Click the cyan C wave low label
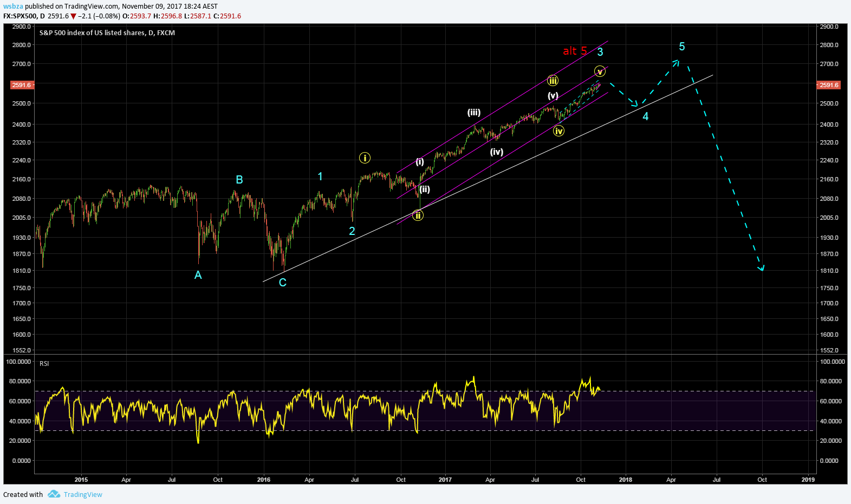 tap(282, 283)
